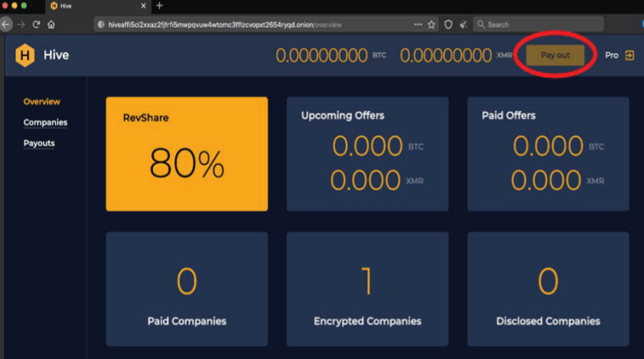Open a new browser tab with plus
Screen dimensions: 644x359
tap(159, 6)
